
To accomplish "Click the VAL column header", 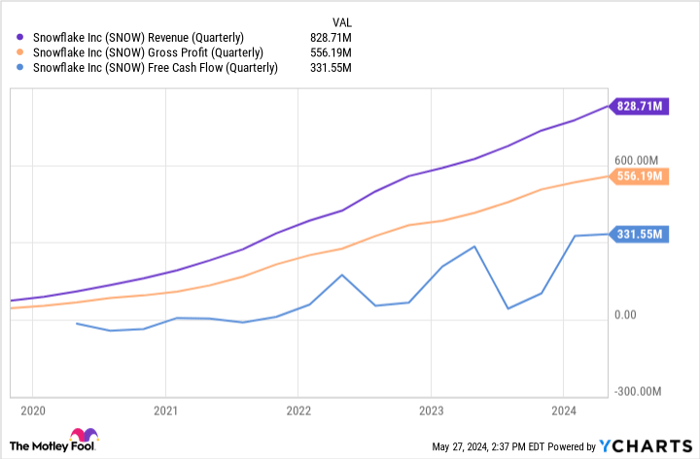I will 344,19.
